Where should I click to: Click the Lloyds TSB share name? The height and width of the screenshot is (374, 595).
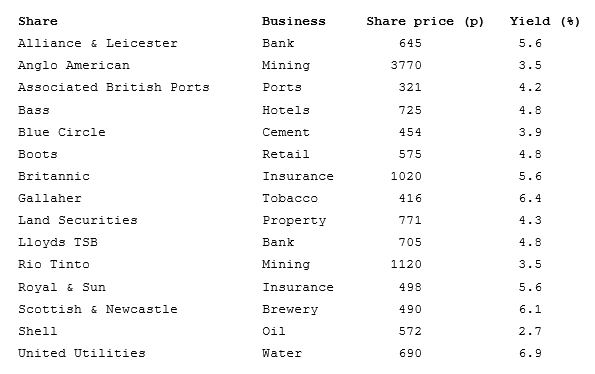[58, 242]
